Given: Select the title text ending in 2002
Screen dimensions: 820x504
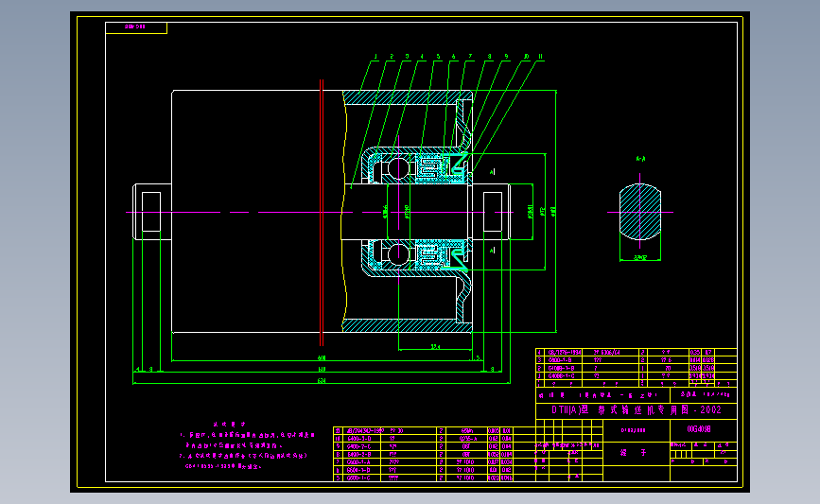Looking at the screenshot, I should pos(637,410).
